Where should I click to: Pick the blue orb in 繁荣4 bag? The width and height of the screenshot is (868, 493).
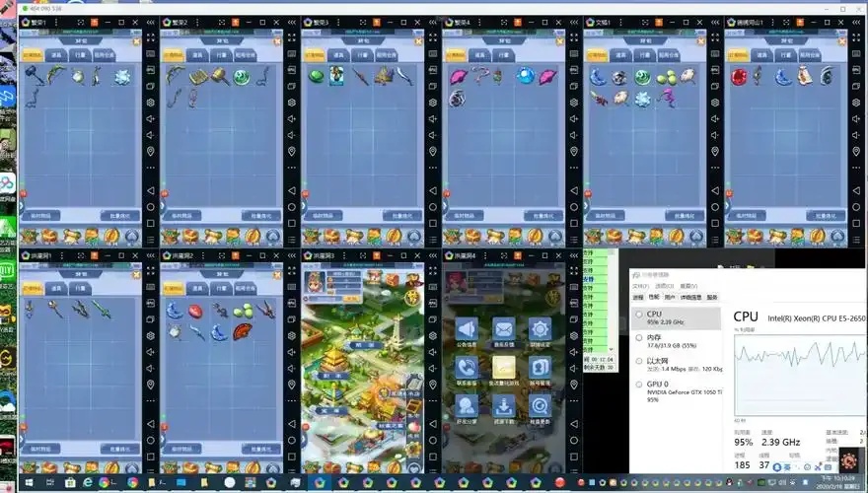click(525, 76)
